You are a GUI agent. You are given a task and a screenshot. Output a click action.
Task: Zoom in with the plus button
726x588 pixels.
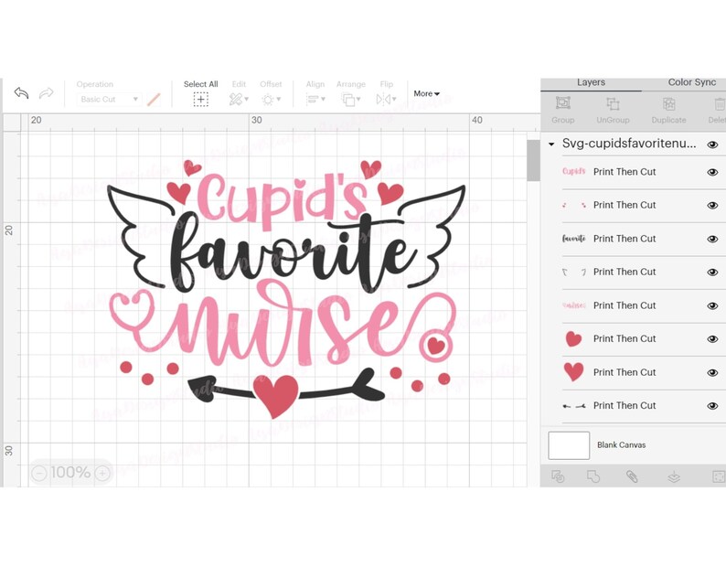pos(102,473)
